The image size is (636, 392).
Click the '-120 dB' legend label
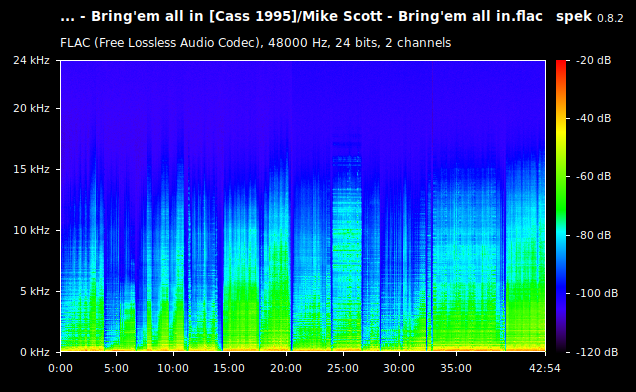597,352
